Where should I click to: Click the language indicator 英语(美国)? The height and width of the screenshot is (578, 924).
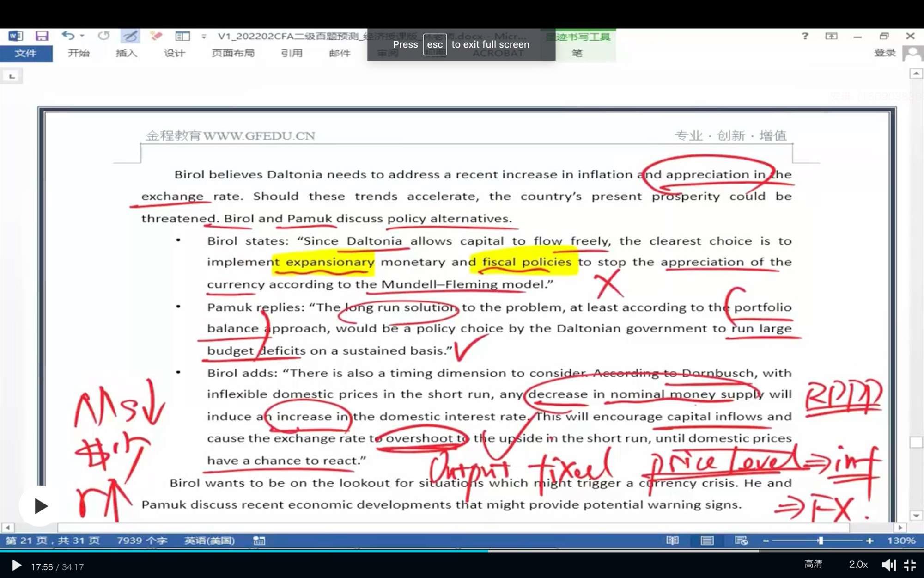pyautogui.click(x=209, y=541)
